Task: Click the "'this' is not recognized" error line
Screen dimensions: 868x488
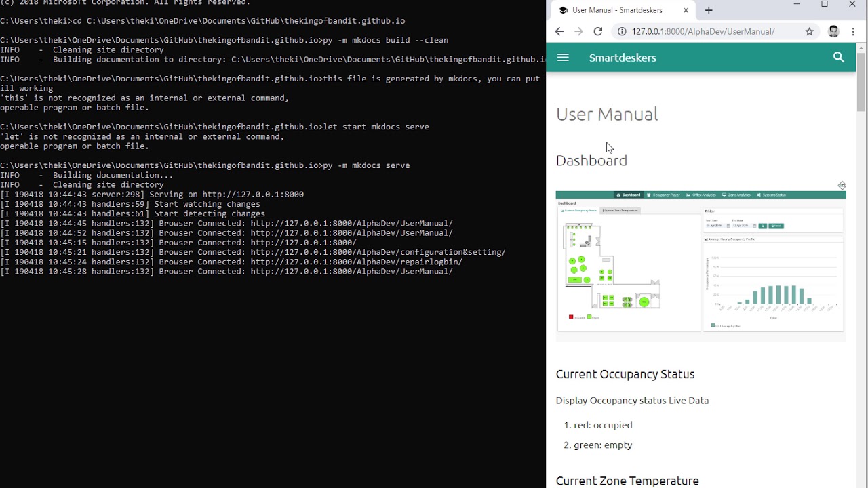Action: (144, 98)
